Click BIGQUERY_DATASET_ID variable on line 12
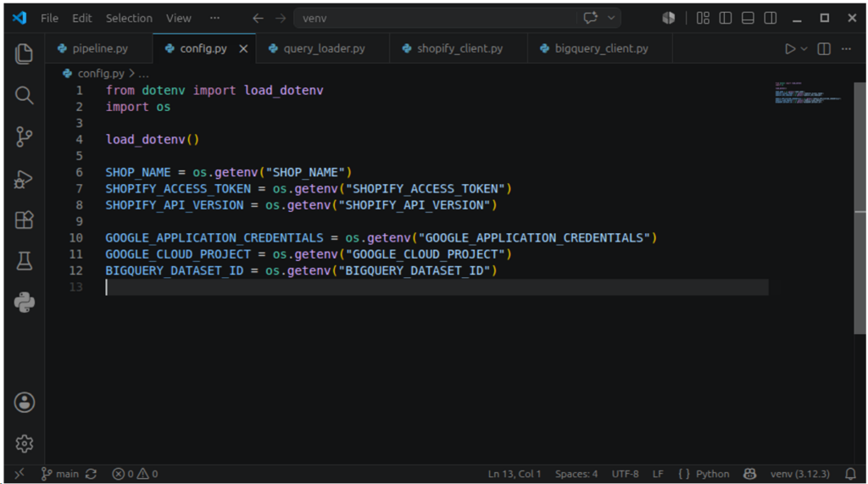Image resolution: width=868 pixels, height=484 pixels. [175, 270]
